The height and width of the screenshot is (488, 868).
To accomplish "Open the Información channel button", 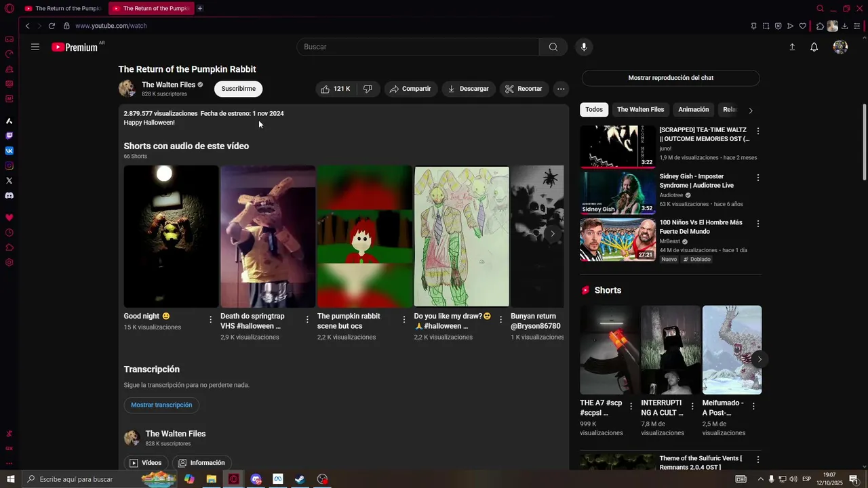I will coord(201,463).
